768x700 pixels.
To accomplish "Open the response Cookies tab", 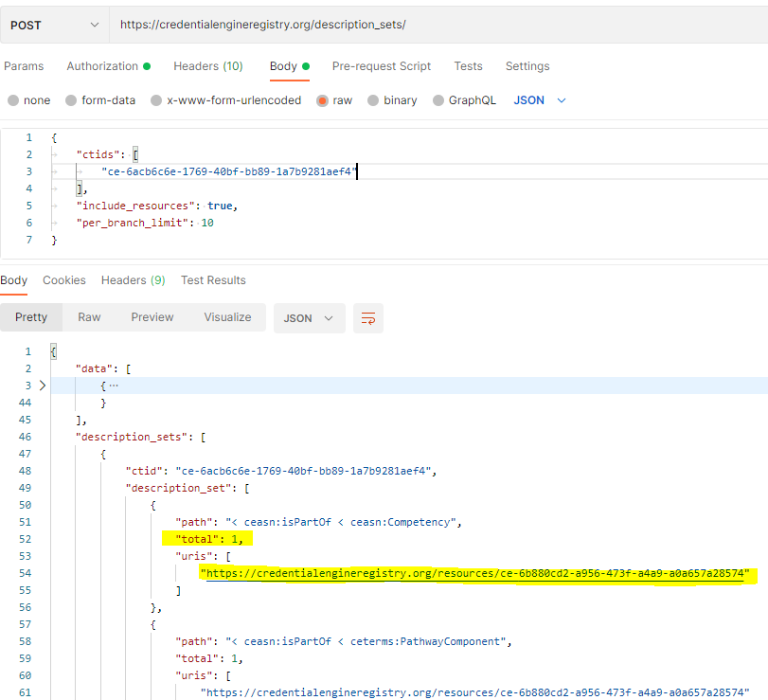I will (64, 280).
